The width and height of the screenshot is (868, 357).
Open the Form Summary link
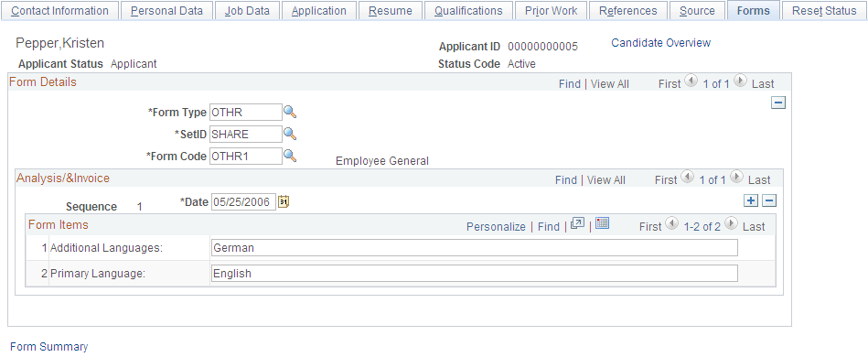coord(48,346)
